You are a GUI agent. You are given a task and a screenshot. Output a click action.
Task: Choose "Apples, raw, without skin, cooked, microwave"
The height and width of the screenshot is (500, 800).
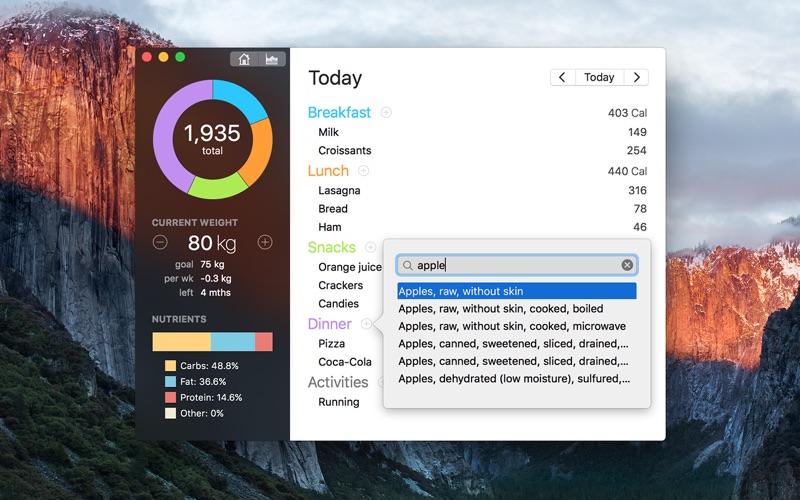tap(517, 326)
